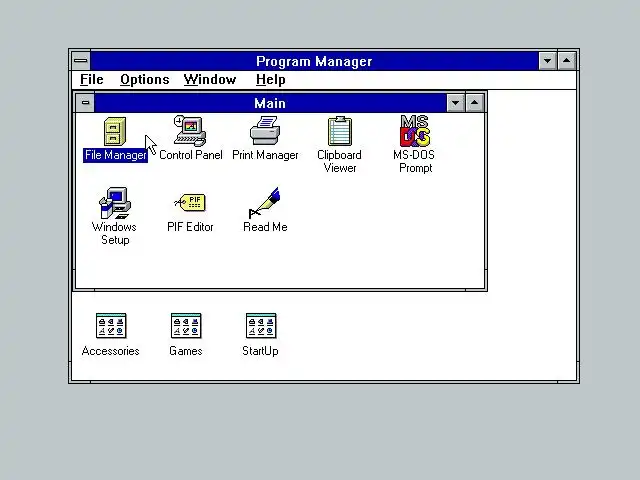Click the 'File Manager' label text
The width and height of the screenshot is (640, 480).
tap(116, 155)
